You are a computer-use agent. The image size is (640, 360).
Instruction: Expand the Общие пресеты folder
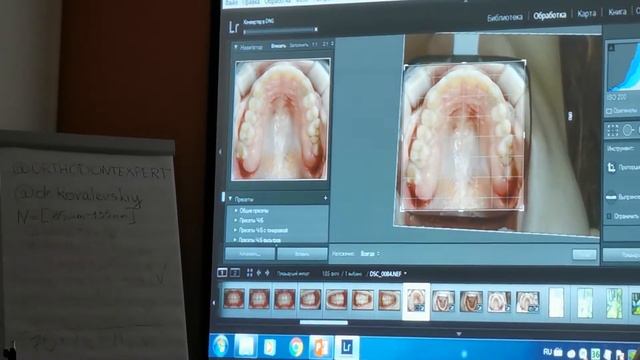tap(236, 211)
